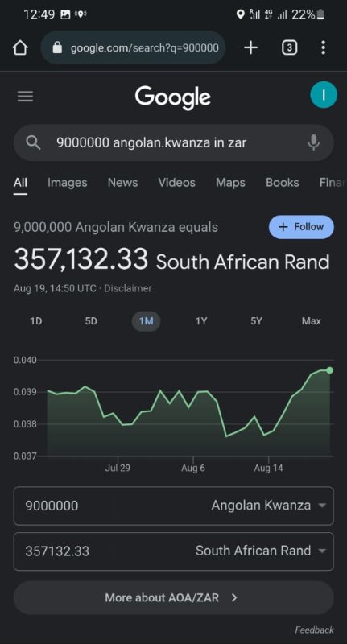Expand More about AOA/ZAR
The width and height of the screenshot is (347, 644).
(173, 597)
